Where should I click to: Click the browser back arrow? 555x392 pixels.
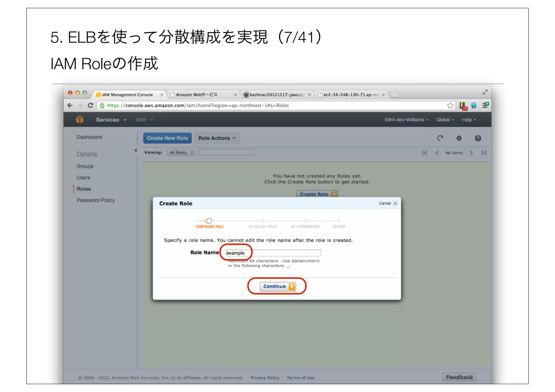point(70,105)
